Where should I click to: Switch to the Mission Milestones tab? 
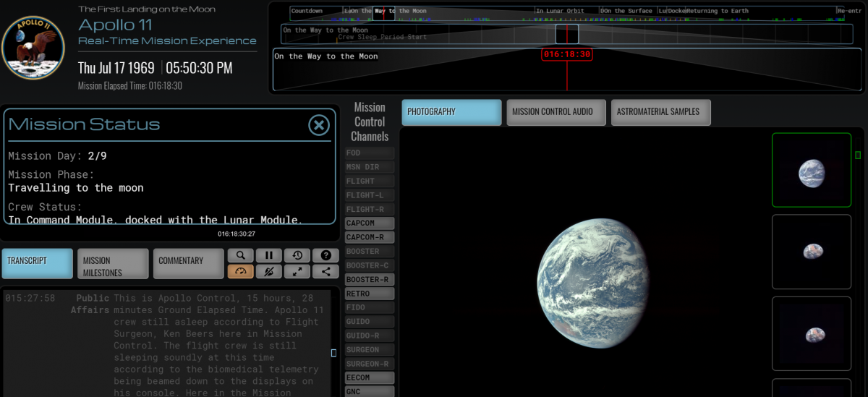click(113, 265)
